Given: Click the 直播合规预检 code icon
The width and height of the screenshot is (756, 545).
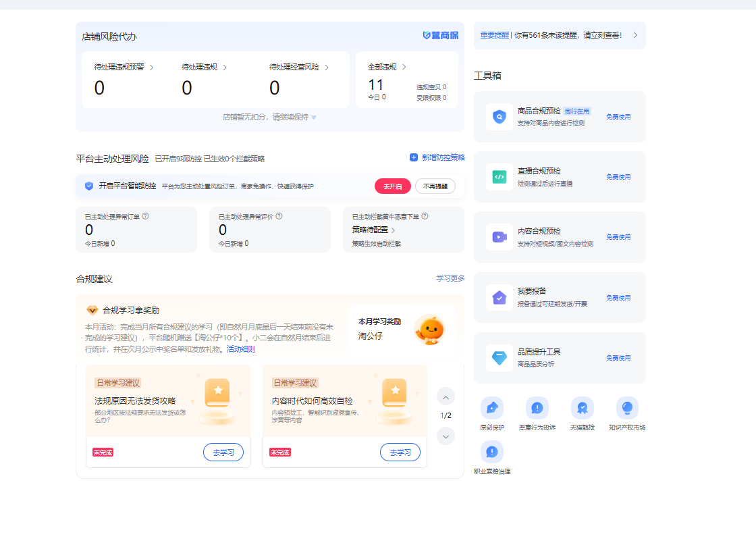Looking at the screenshot, I should (x=500, y=177).
